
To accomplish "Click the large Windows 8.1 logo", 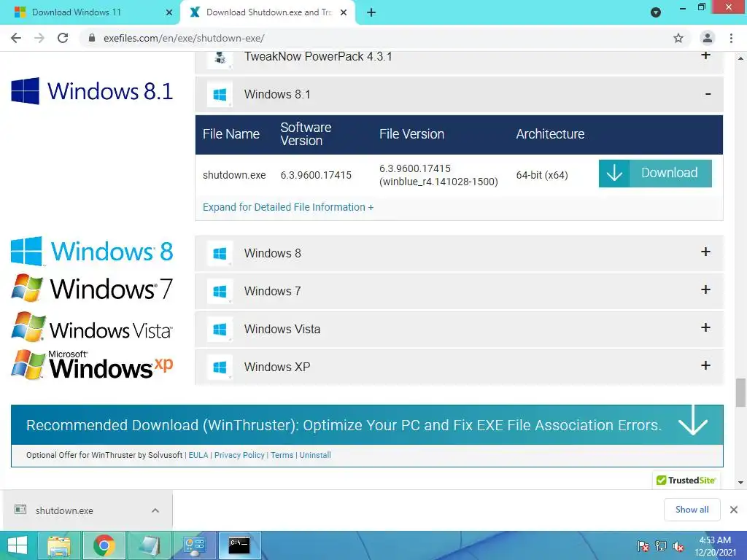I will (92, 91).
